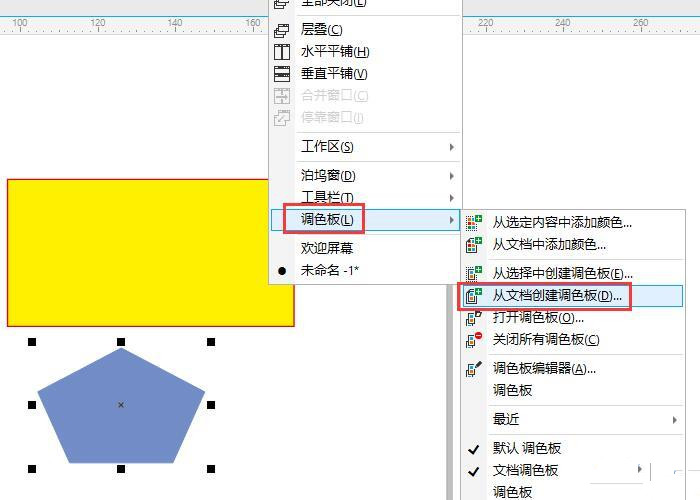Click the 关闭所有调色板 icon
700x500 pixels.
(x=474, y=340)
